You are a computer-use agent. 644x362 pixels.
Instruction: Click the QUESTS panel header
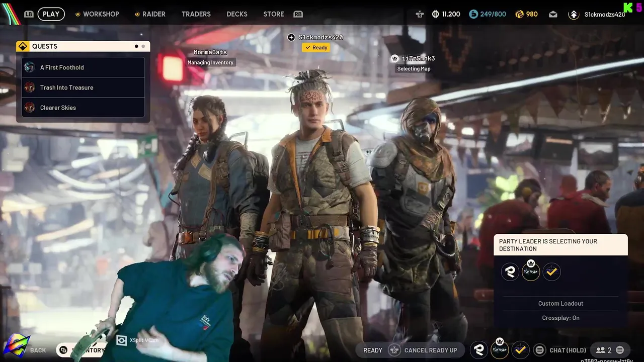click(x=83, y=46)
